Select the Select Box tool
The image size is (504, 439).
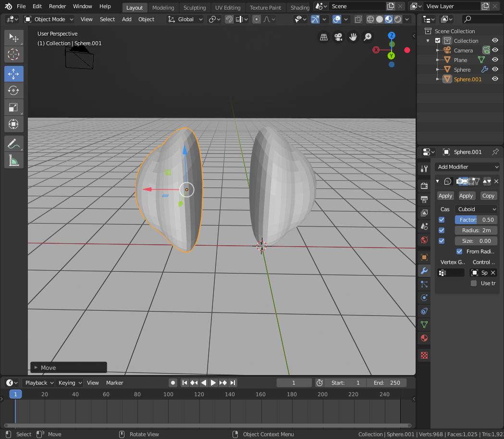pyautogui.click(x=14, y=38)
